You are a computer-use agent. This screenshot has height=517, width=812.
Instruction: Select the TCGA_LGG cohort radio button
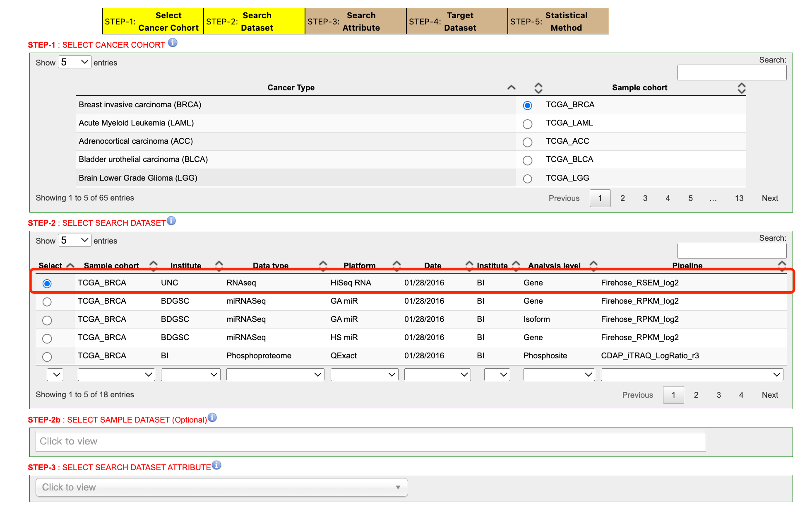[527, 179]
